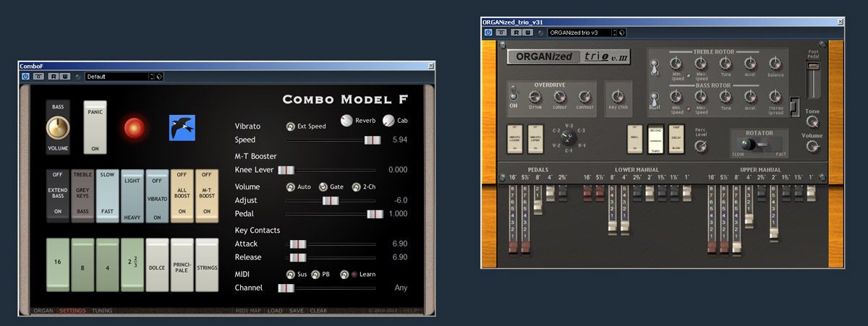This screenshot has height=326, width=868.
Task: Click the Volume Adjust slider handle
Action: [x=331, y=200]
